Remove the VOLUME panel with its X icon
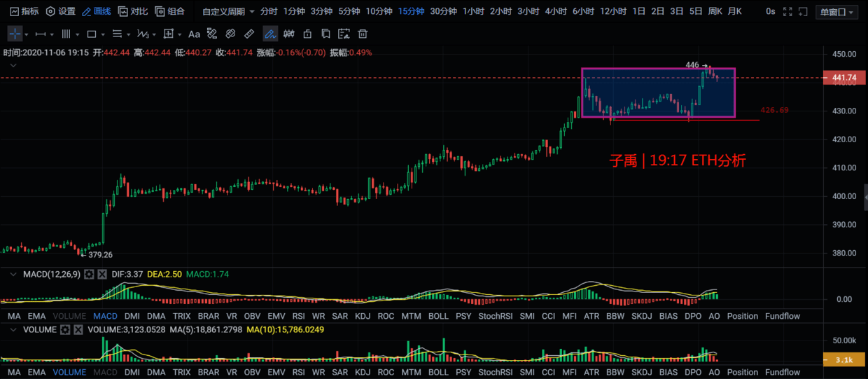868x379 pixels. (78, 329)
